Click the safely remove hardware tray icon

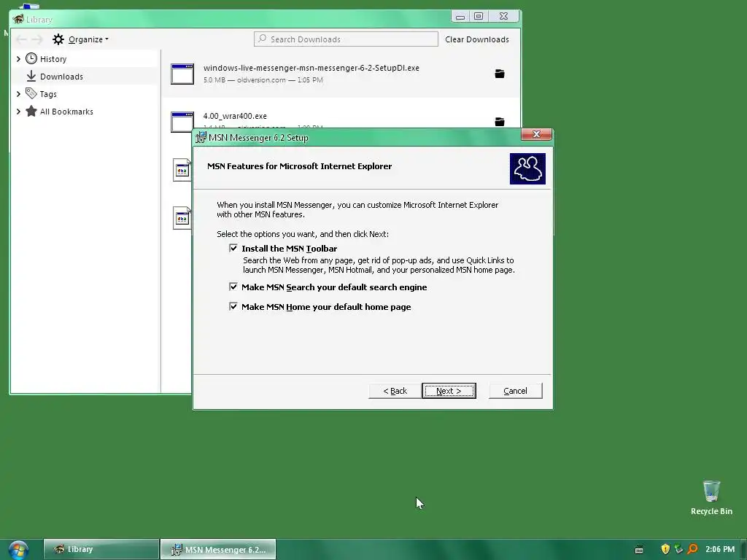click(679, 549)
